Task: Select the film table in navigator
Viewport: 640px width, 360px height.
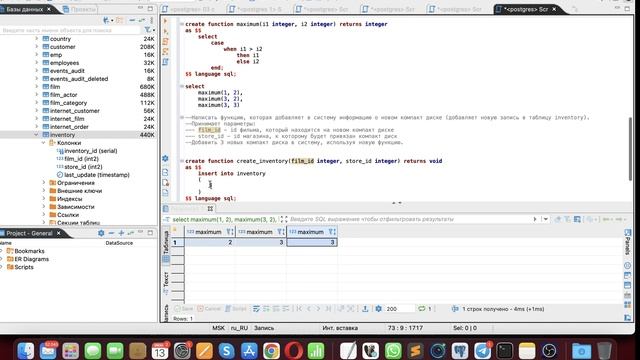Action: pos(55,87)
